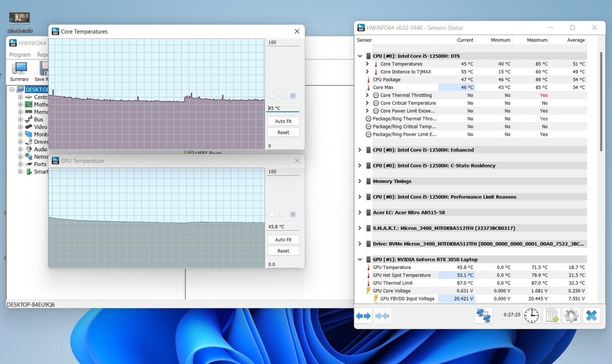Screen dimensions: 612x364
Task: Collapse the CPU DTS sensor group
Action: [360, 56]
